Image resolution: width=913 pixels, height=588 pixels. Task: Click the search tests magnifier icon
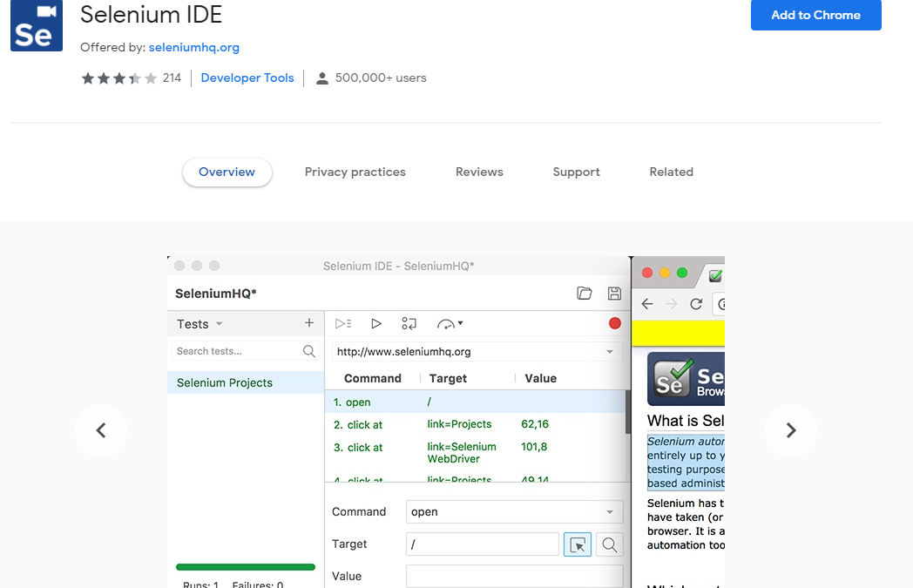309,351
